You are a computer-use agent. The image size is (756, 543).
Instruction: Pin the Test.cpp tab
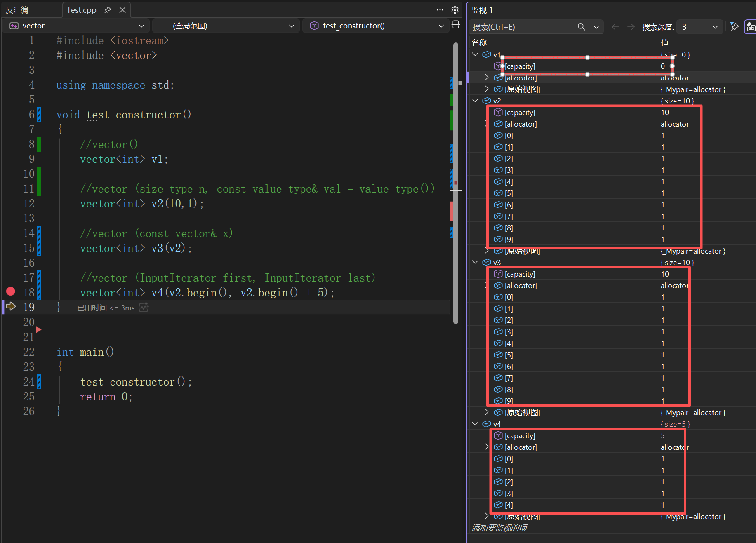[x=108, y=10]
